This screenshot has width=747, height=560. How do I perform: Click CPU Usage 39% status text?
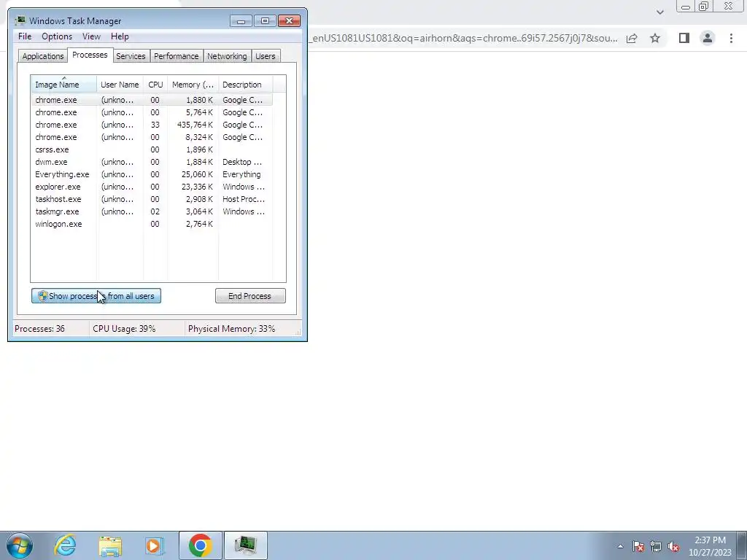pyautogui.click(x=124, y=329)
